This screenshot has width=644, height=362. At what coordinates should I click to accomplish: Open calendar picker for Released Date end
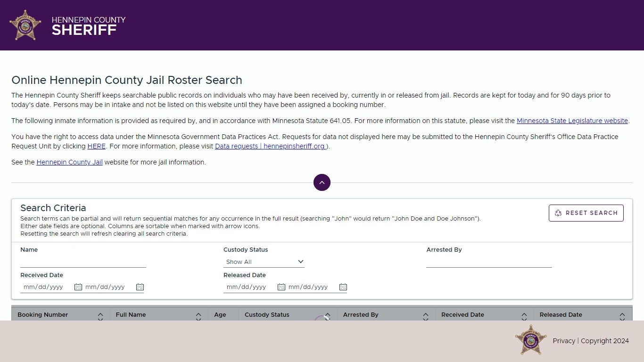click(343, 287)
